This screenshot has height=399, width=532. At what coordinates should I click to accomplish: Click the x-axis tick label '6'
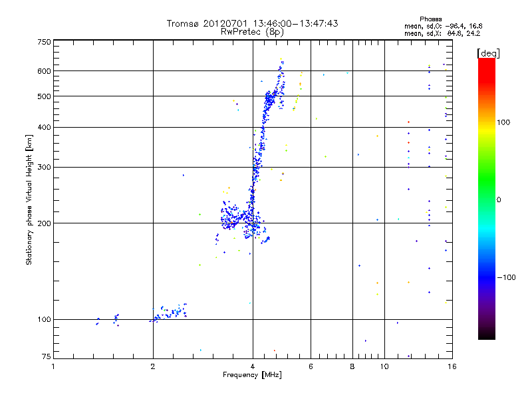311,366
